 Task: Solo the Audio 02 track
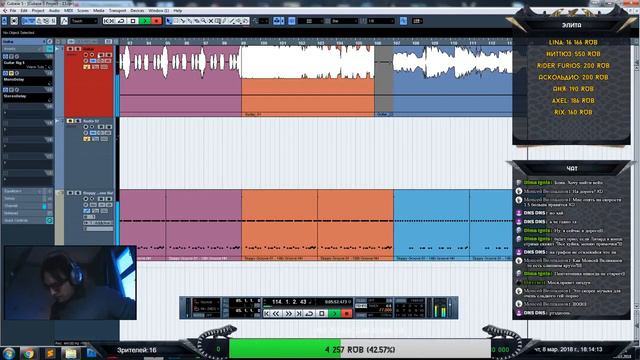click(x=78, y=121)
